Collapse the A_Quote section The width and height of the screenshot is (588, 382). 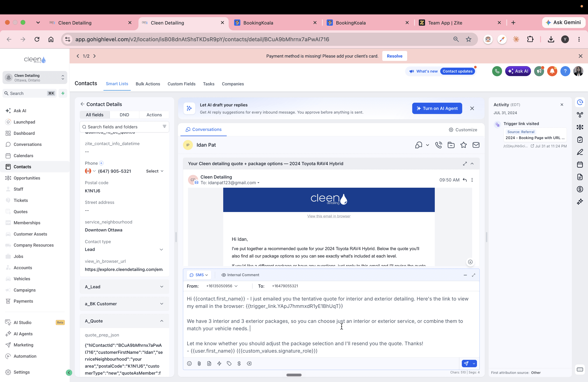click(124, 321)
